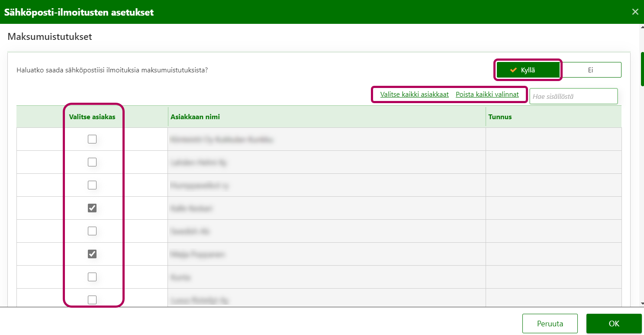Tick the checkbox in the seventh customer row

click(92, 277)
